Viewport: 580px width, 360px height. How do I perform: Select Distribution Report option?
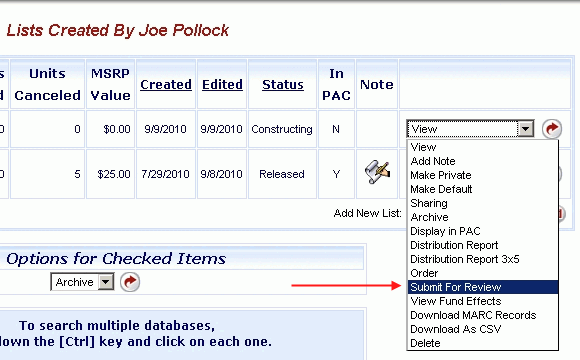pyautogui.click(x=483, y=245)
